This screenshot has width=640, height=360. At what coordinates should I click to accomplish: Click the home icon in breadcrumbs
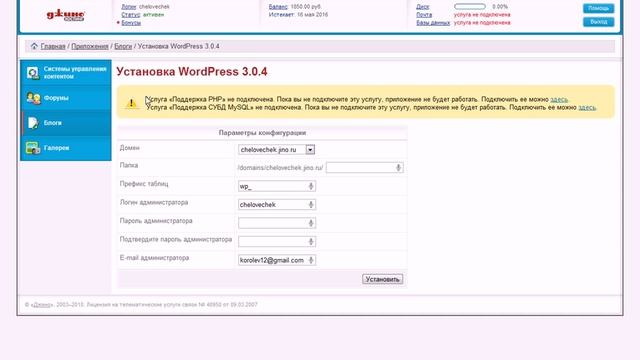34,46
